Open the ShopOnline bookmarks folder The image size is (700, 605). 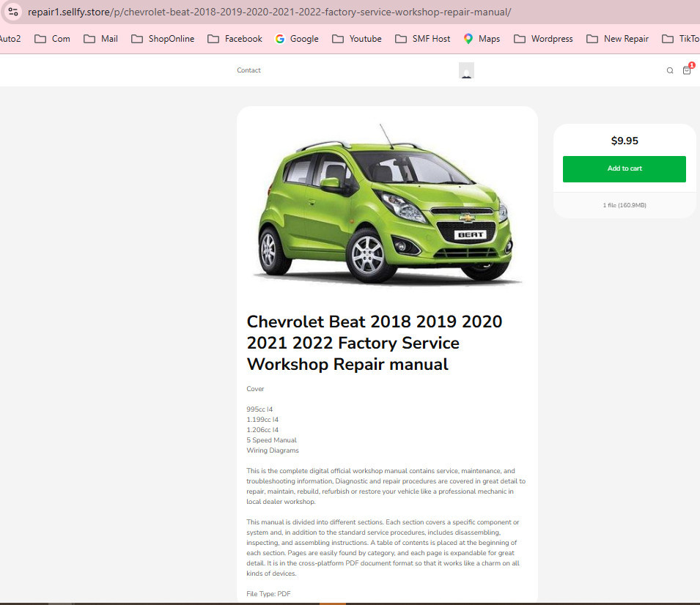163,39
